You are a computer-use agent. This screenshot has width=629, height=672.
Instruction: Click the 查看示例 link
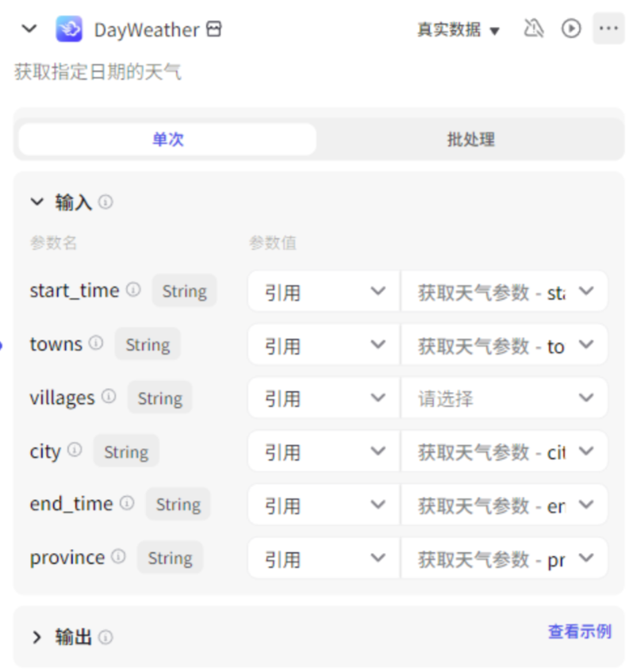tap(579, 632)
